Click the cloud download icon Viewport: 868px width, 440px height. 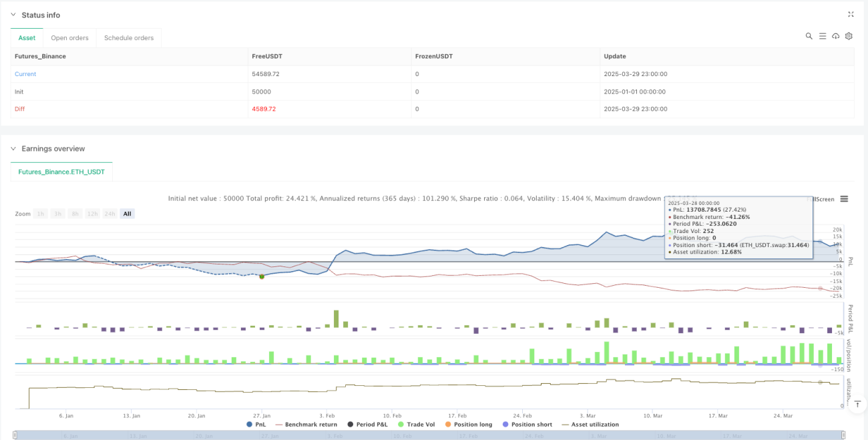click(x=835, y=36)
